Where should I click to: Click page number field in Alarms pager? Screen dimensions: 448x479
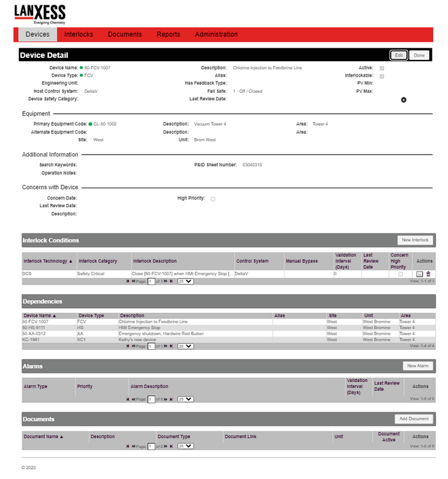coord(151,399)
